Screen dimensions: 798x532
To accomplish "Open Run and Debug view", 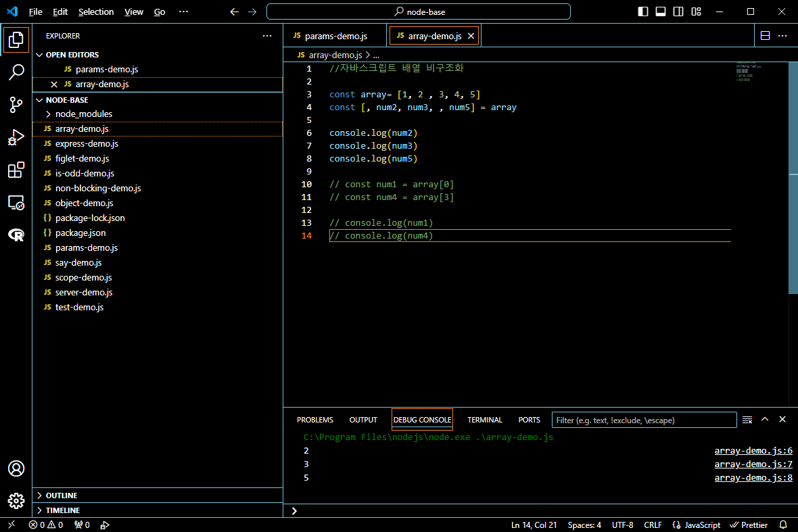I will pyautogui.click(x=16, y=137).
